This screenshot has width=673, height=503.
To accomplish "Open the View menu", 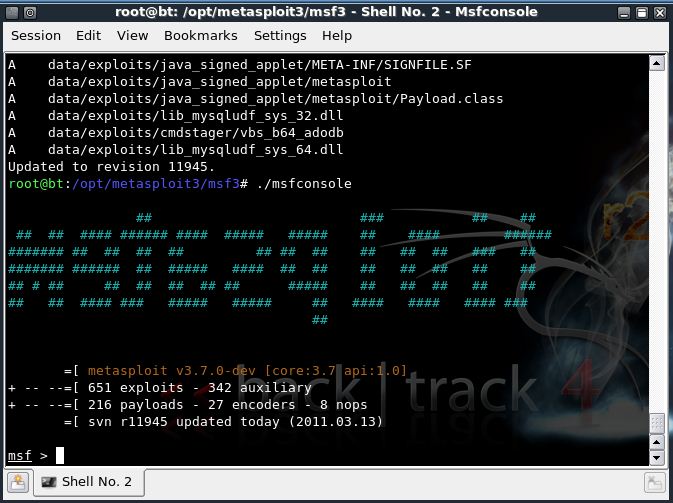I will [x=133, y=36].
